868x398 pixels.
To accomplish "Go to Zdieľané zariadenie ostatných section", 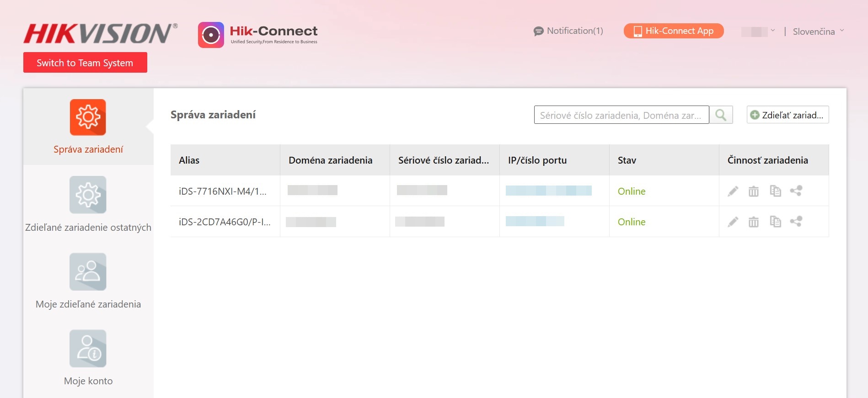I will coord(88,204).
